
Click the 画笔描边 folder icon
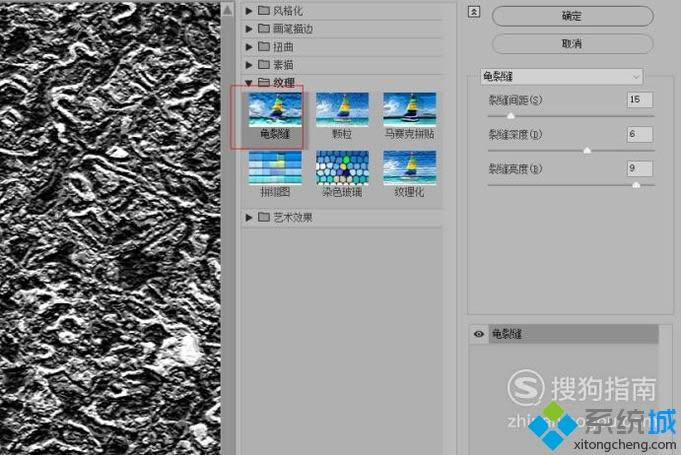pos(264,28)
